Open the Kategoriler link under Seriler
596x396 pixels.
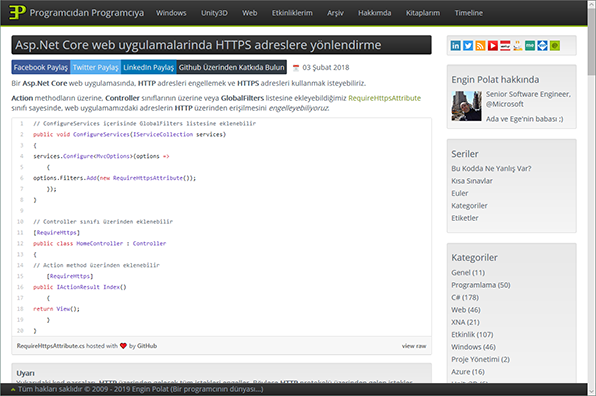[x=469, y=206]
